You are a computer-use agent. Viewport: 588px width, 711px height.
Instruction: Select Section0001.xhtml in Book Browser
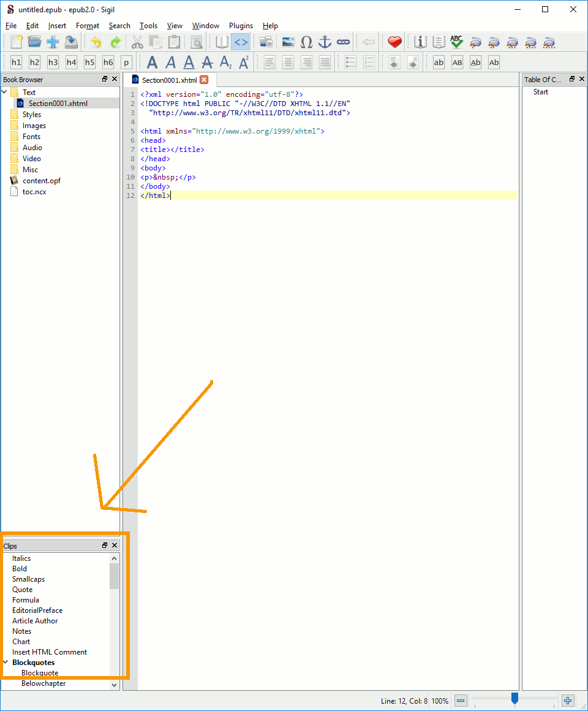(58, 104)
